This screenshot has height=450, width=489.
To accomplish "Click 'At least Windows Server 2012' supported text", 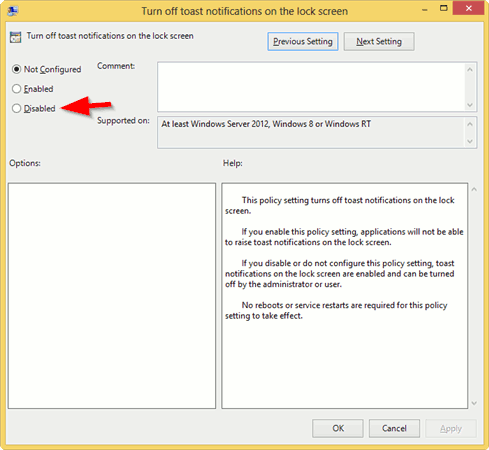I will [266, 124].
